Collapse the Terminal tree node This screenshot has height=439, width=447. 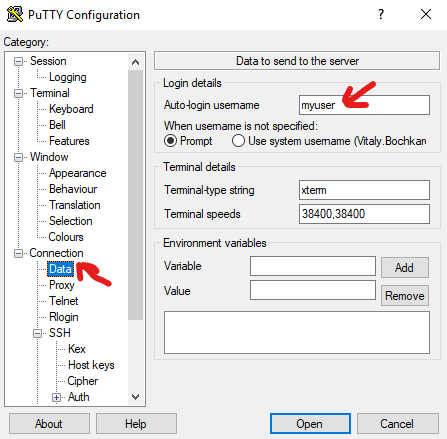tap(18, 93)
